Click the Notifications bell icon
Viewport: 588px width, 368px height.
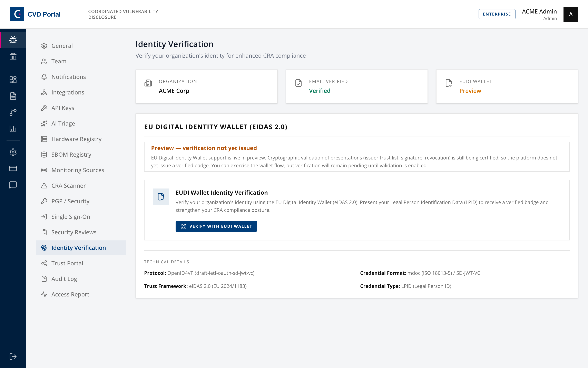(x=44, y=77)
